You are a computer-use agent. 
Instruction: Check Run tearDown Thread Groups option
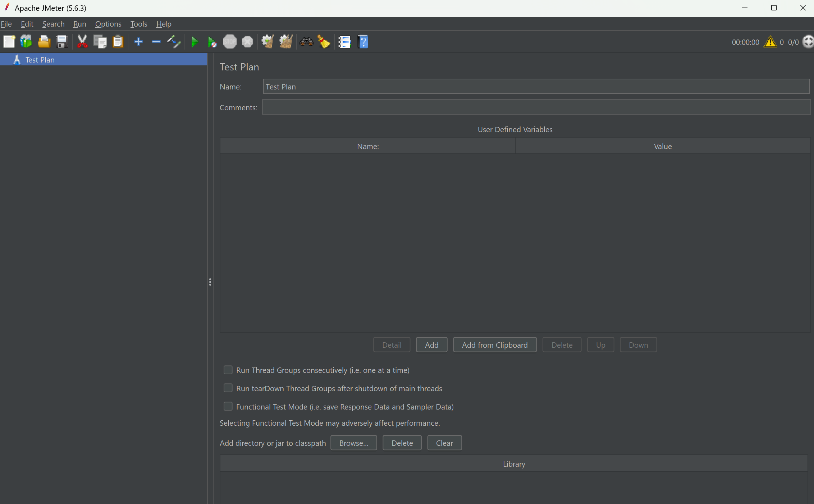tap(228, 388)
